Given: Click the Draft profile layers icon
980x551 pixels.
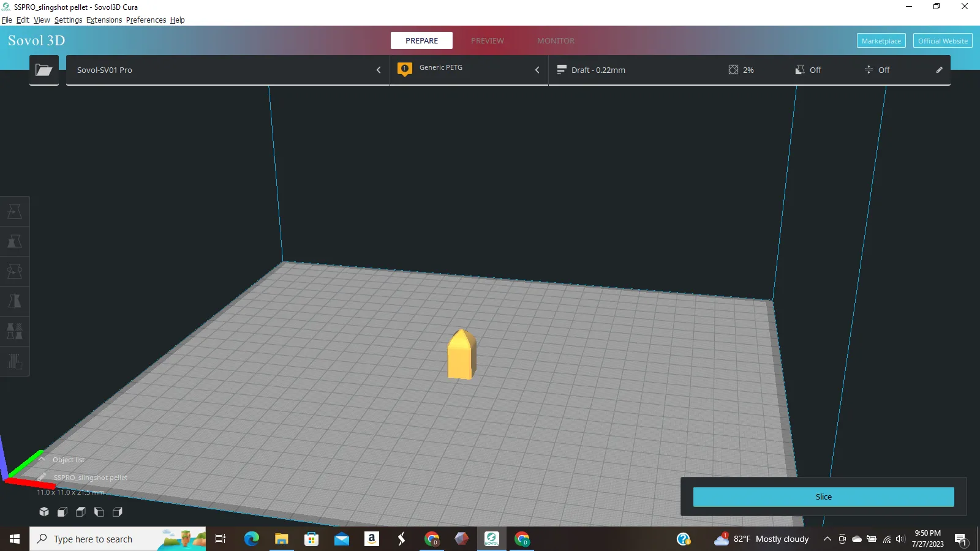Looking at the screenshot, I should coord(562,70).
